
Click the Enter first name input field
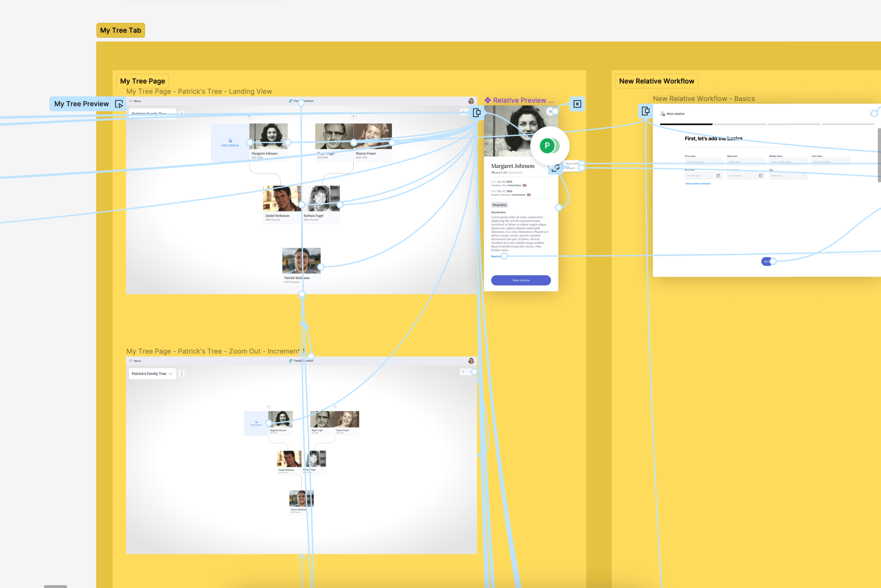[703, 162]
